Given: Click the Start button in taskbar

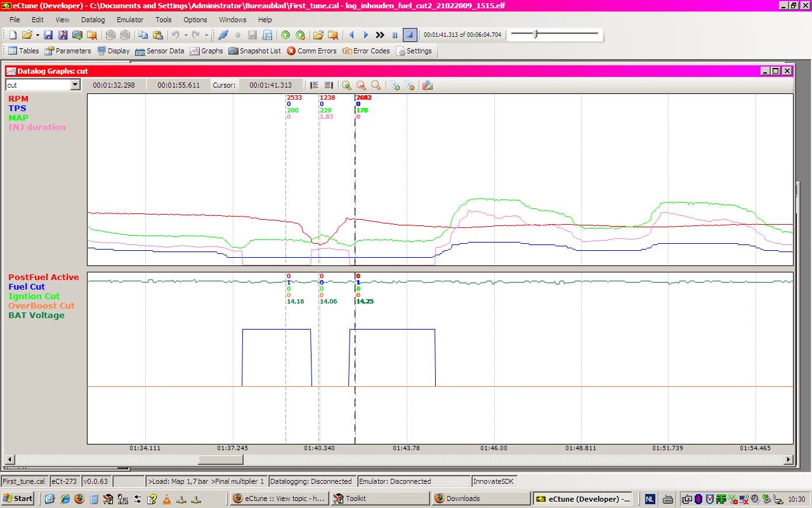Looking at the screenshot, I should pos(18,498).
